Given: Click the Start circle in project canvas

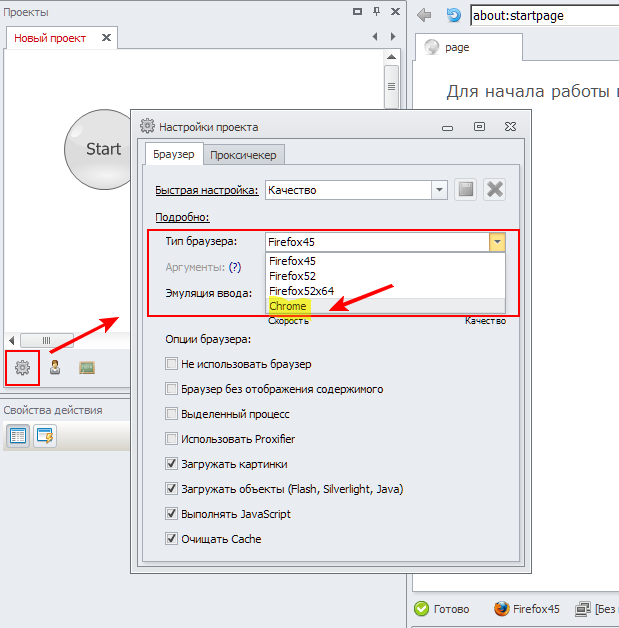Looking at the screenshot, I should [x=97, y=149].
